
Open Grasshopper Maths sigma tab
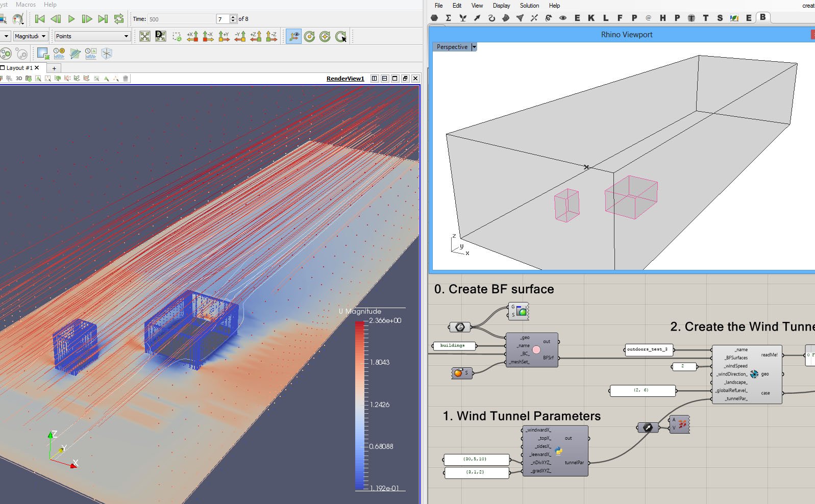pyautogui.click(x=449, y=18)
